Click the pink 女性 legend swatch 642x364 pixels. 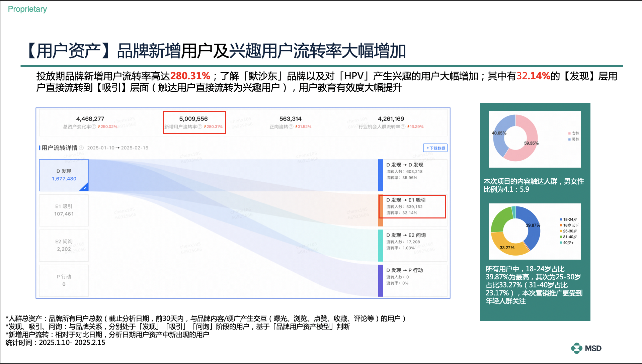tap(569, 133)
